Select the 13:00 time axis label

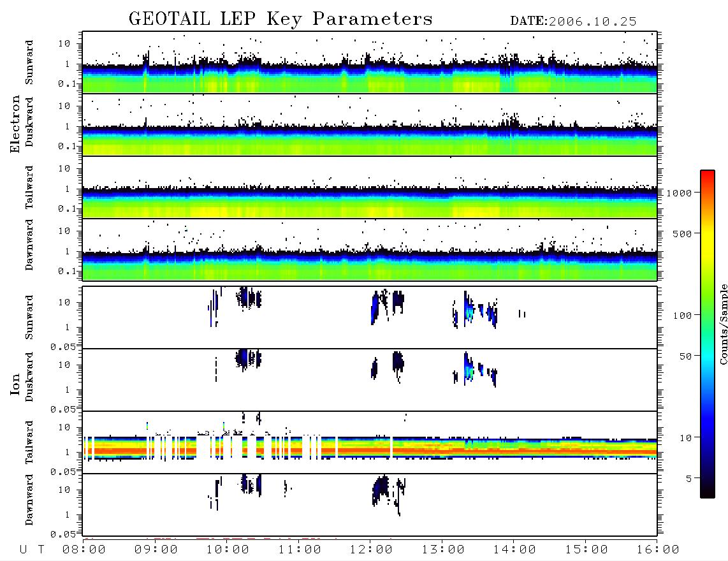click(443, 550)
